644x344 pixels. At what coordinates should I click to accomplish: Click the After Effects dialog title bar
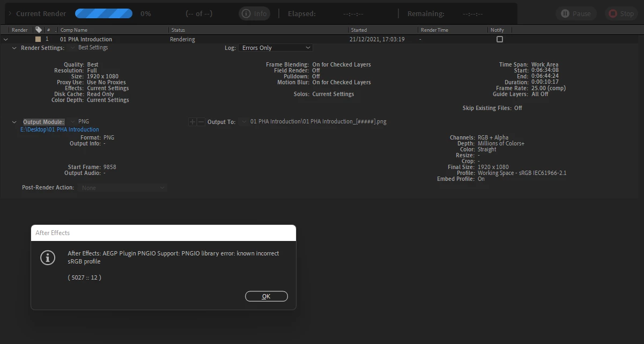click(164, 233)
